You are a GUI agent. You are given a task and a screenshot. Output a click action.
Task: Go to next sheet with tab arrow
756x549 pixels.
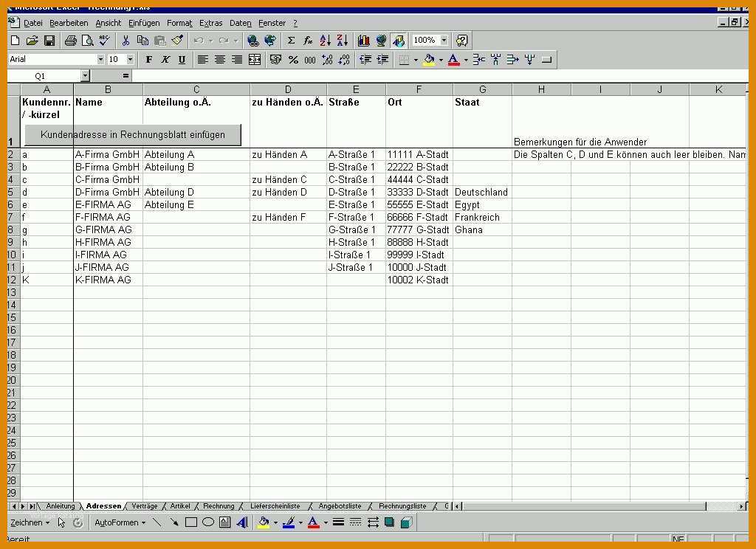pyautogui.click(x=23, y=506)
